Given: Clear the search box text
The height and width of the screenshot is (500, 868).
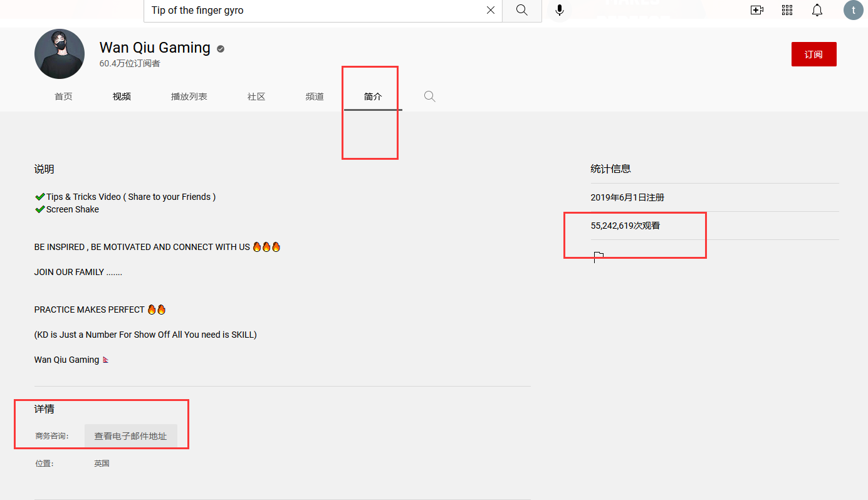Looking at the screenshot, I should click(491, 10).
